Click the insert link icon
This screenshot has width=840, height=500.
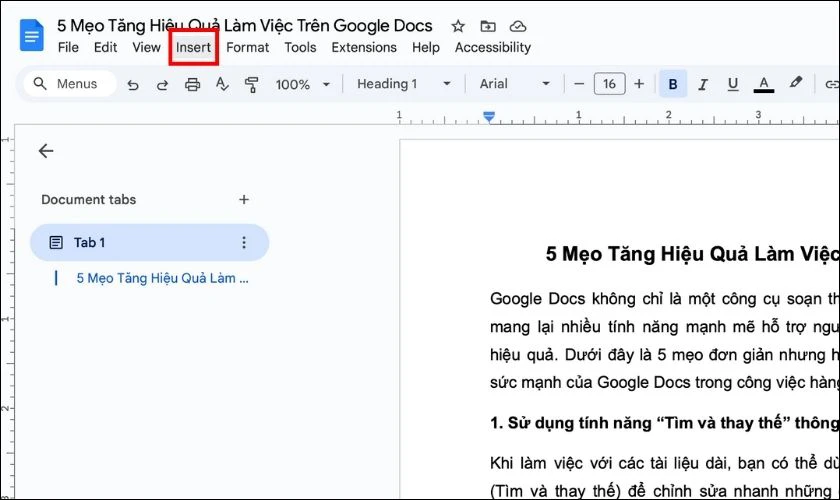pyautogui.click(x=831, y=84)
